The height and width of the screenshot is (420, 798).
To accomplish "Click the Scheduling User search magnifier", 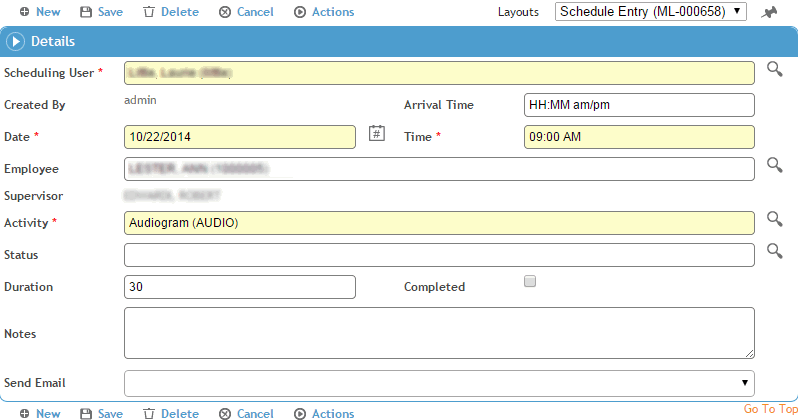I will 774,69.
